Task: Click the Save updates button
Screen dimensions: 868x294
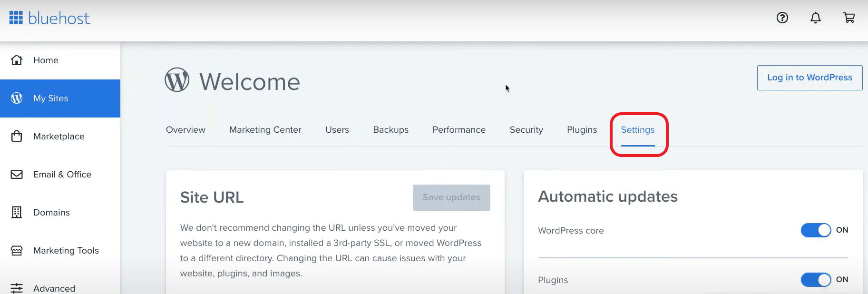Action: click(451, 197)
